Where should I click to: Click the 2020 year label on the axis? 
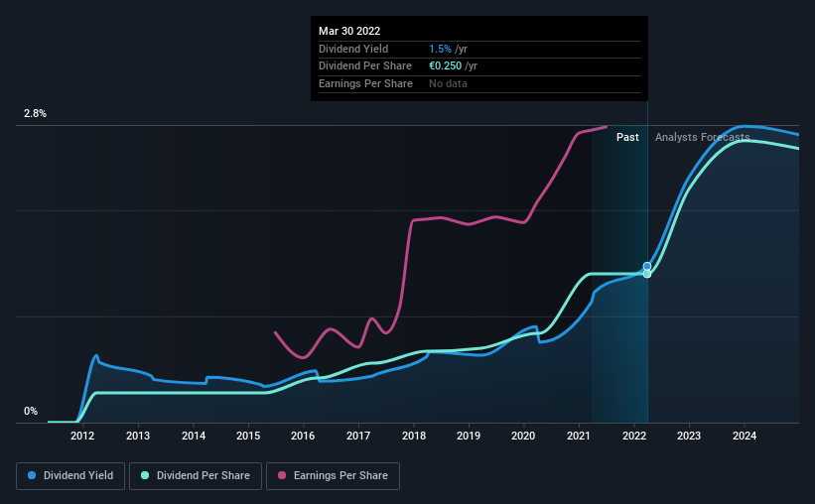(523, 436)
